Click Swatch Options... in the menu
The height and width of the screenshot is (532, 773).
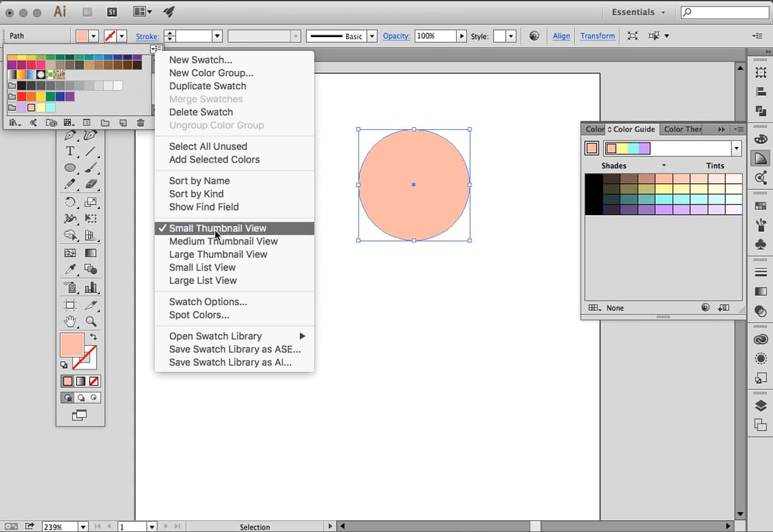[x=234, y=301]
